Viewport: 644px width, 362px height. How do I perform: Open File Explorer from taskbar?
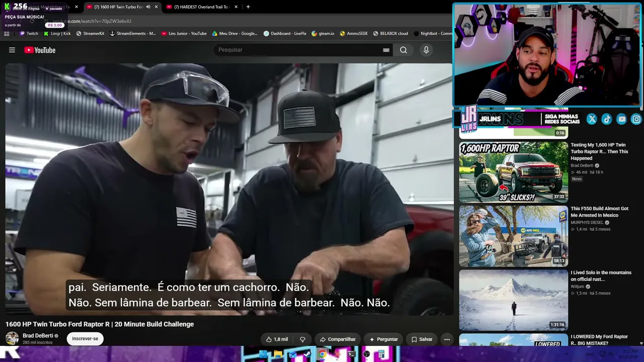click(x=278, y=354)
